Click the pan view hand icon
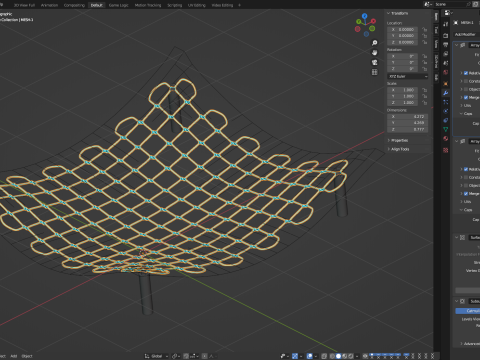 (375, 52)
